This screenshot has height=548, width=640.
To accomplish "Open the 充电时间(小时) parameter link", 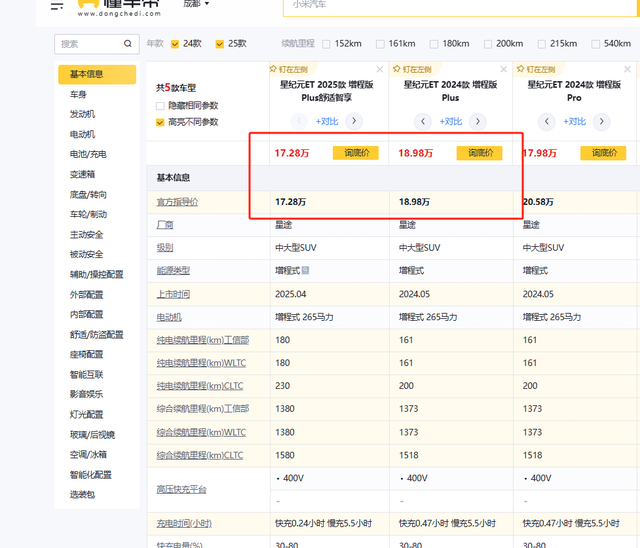I will tap(184, 524).
